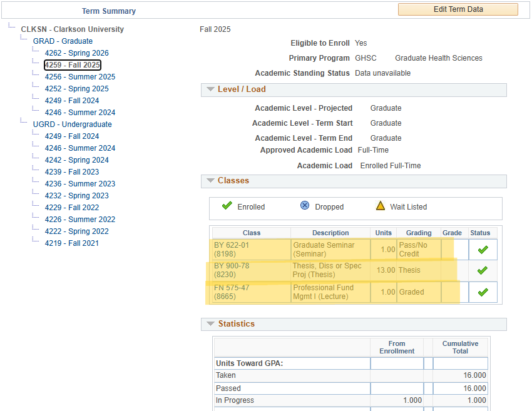Select the 4259 - Fall 2025 term

(73, 65)
